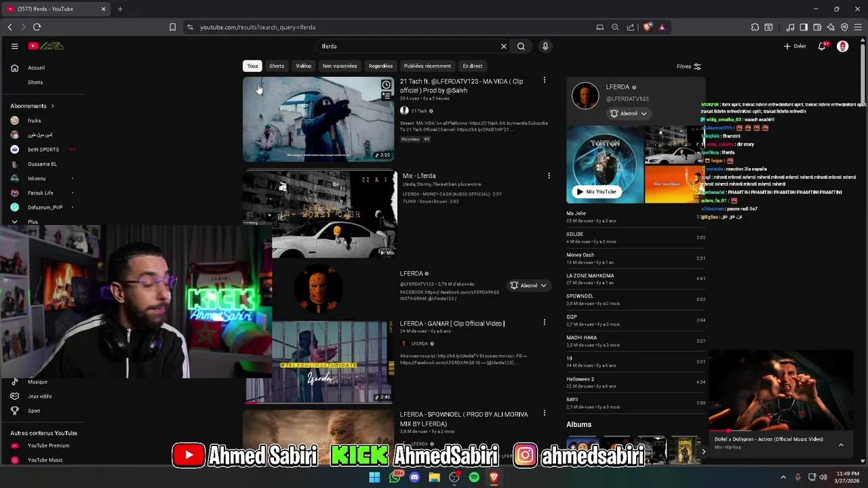Open Abonné dropdown in LFERDA channel result
Viewport: 868px width, 488px height.
click(528, 285)
